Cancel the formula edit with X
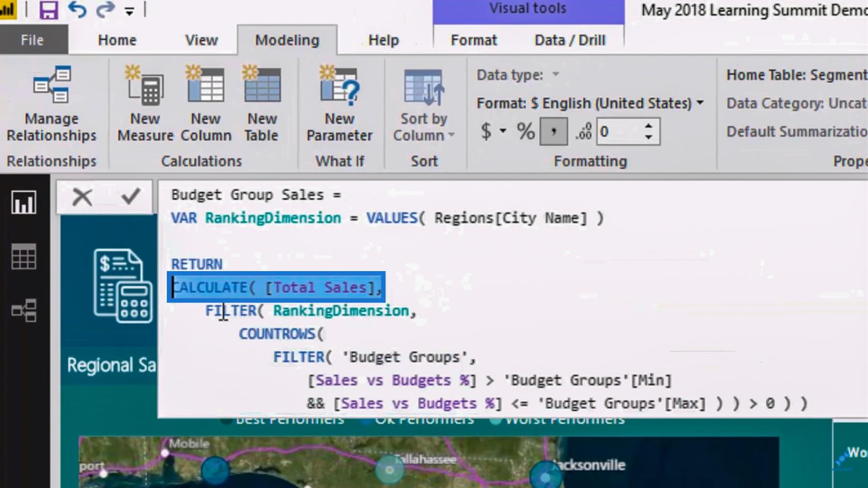 tap(82, 197)
